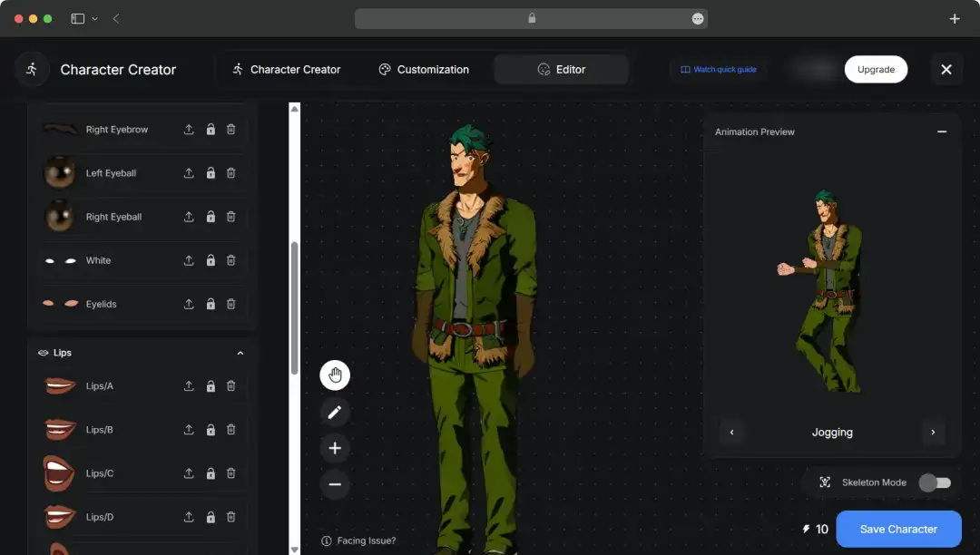Click the Character Creator running-figure logo
The width and height of the screenshot is (980, 555).
click(31, 69)
